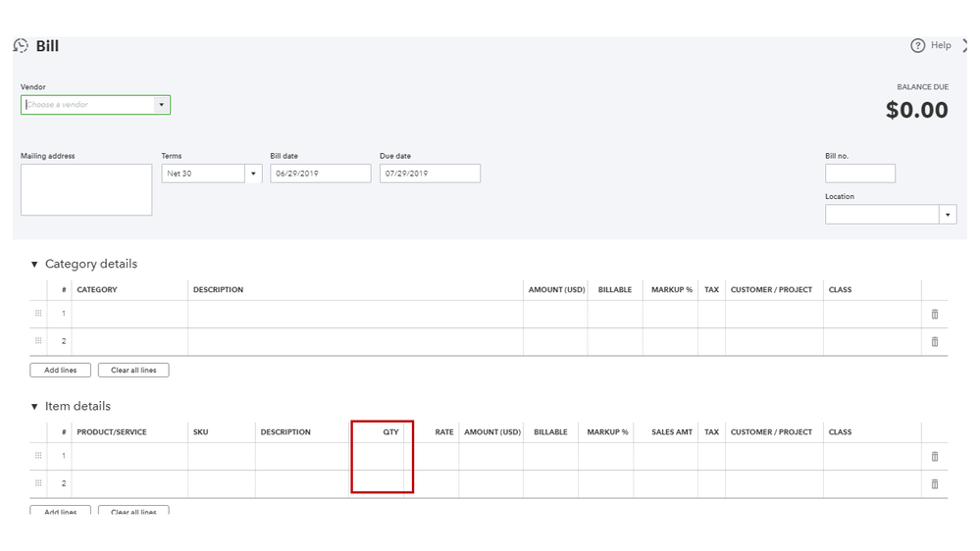Click the Mailing address text box

86,189
